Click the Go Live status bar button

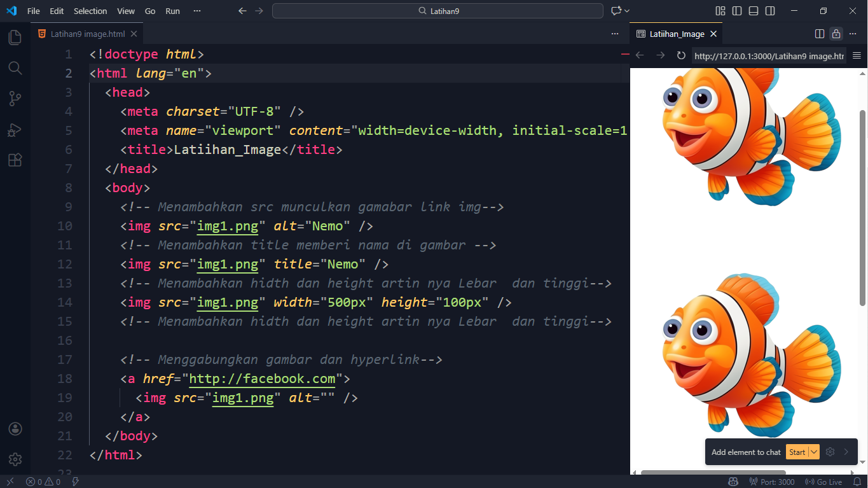pyautogui.click(x=823, y=482)
